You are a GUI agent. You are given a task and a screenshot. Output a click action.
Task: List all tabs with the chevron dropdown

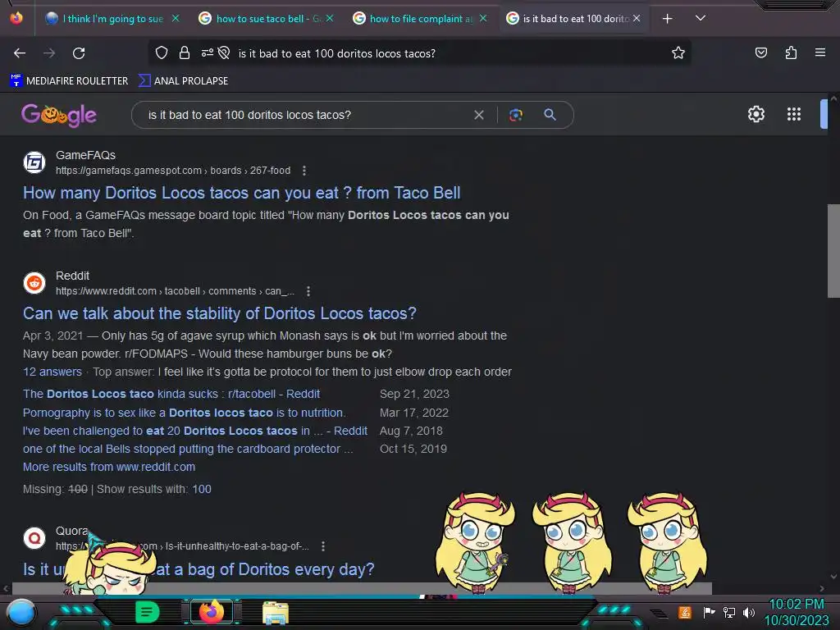click(700, 18)
